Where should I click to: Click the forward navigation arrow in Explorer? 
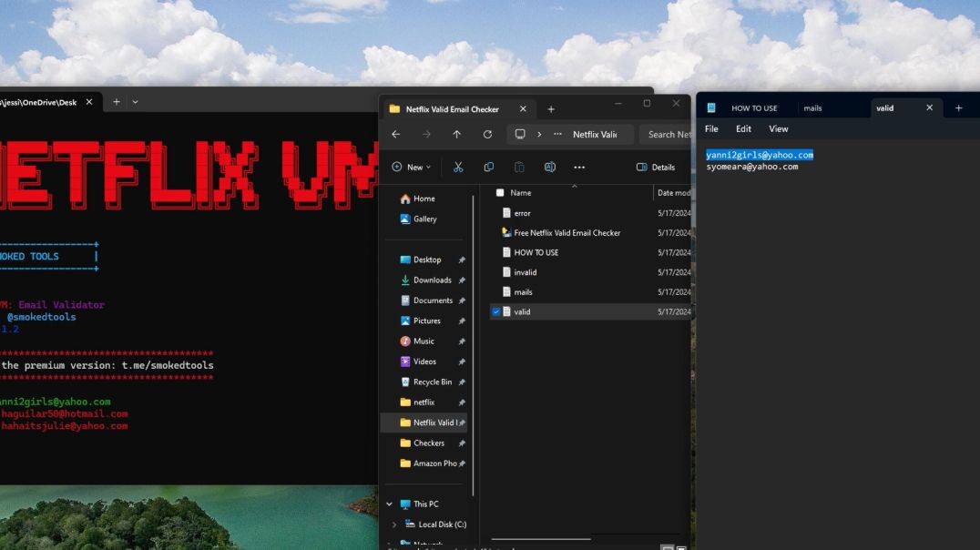point(426,135)
